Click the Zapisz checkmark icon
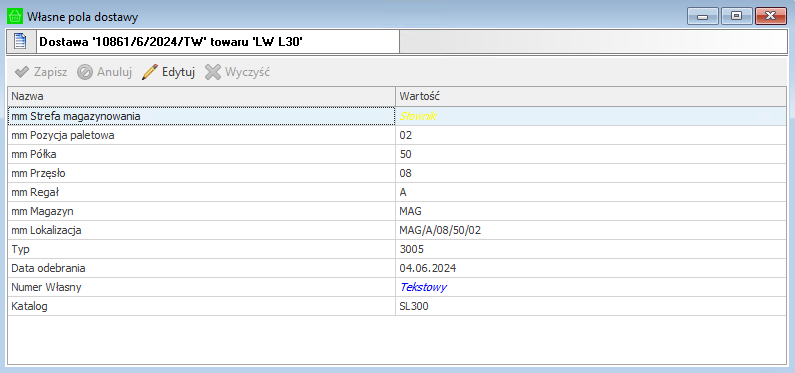 [21, 72]
